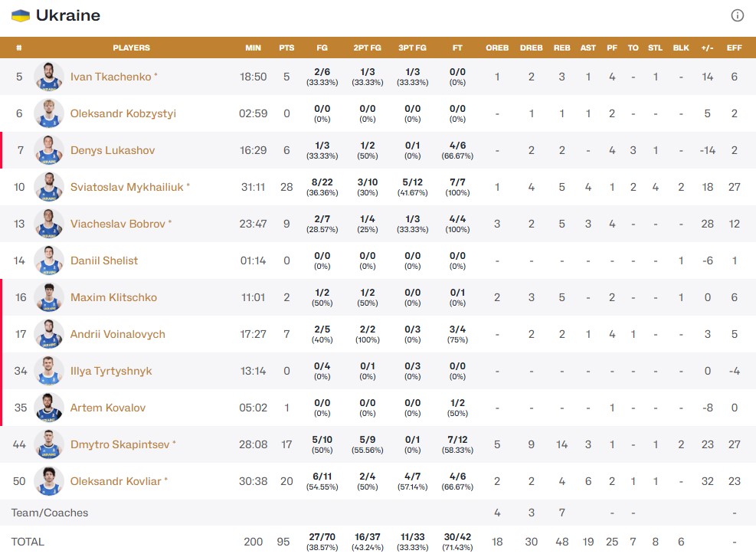This screenshot has height=557, width=756.
Task: Open Ivan Tkachenko's player photo
Action: point(49,77)
